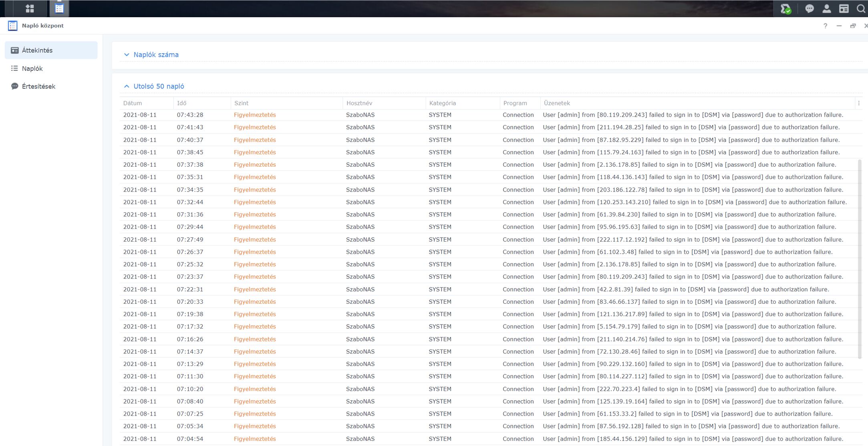Open column options via the three-dot icon

pos(859,103)
